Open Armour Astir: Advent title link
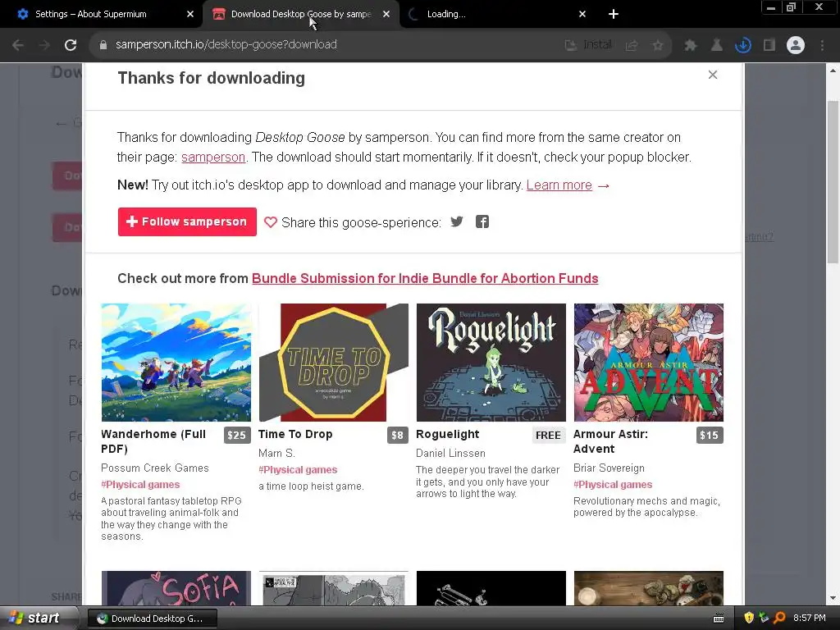Image resolution: width=840 pixels, height=630 pixels. point(610,441)
